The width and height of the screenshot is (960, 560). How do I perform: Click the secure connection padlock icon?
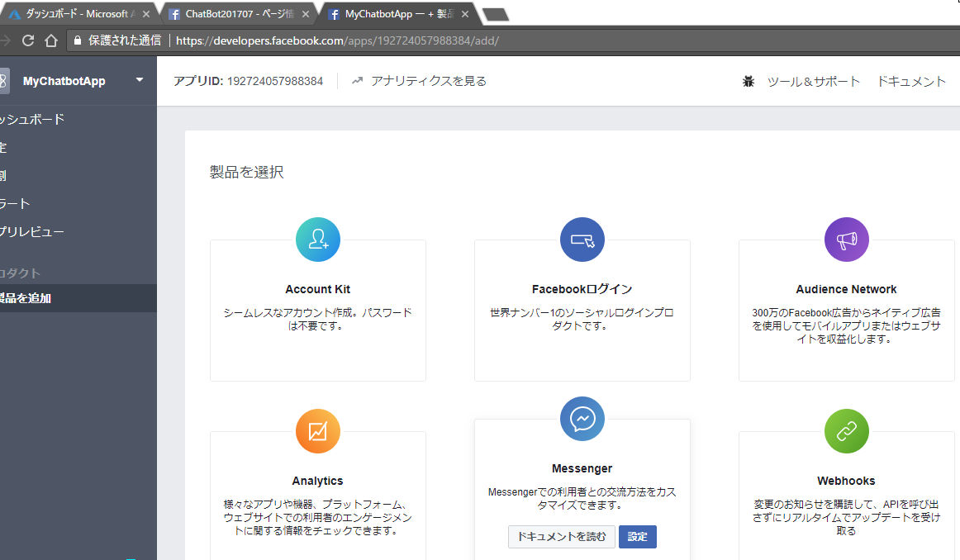point(77,40)
